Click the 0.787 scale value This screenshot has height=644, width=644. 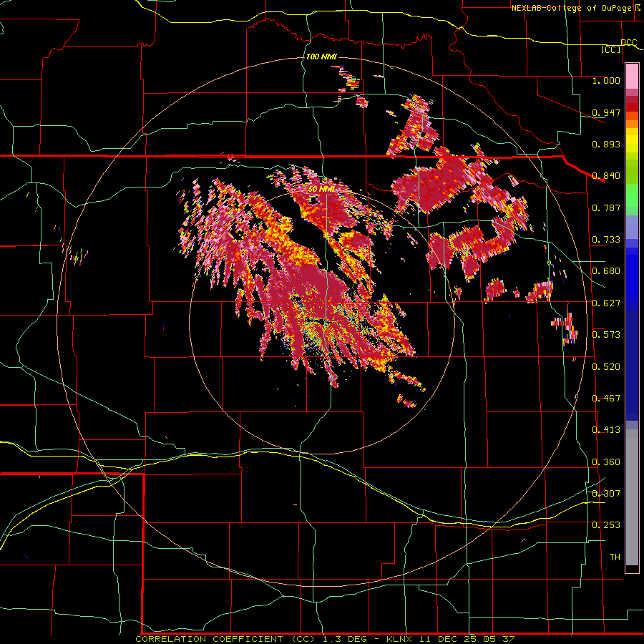point(606,208)
